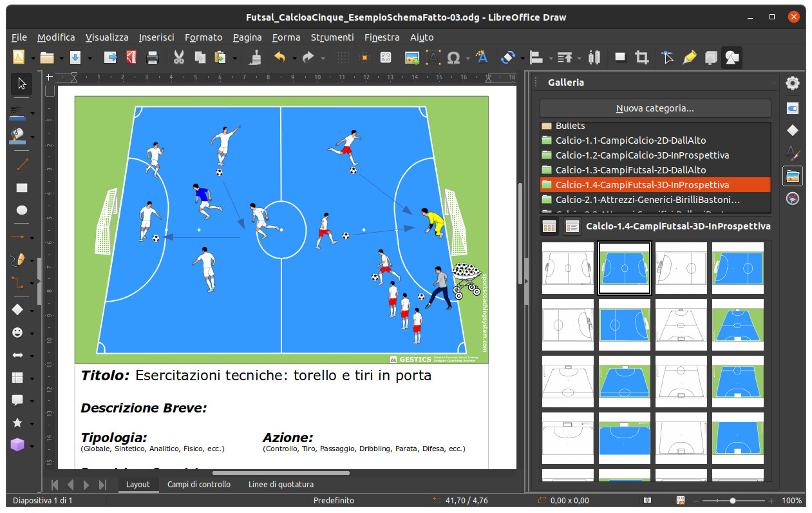Select the Connector tool
This screenshot has width=812, height=513.
[x=19, y=283]
